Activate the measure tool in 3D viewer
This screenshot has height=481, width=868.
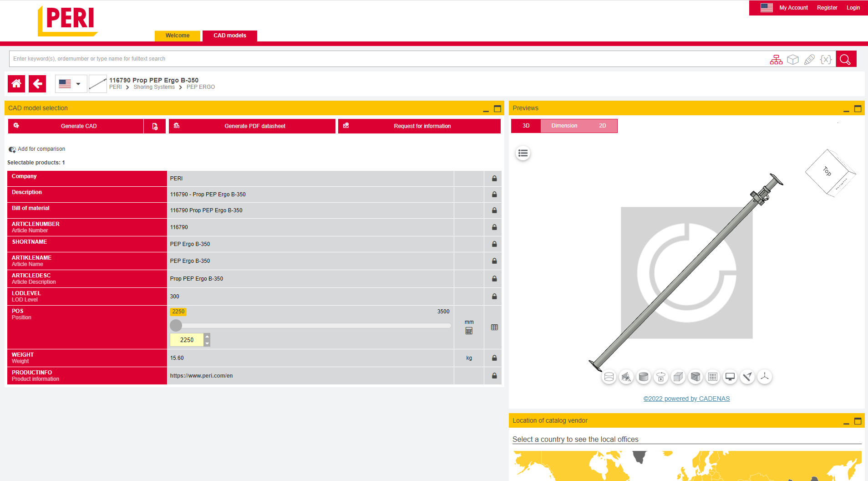click(747, 377)
